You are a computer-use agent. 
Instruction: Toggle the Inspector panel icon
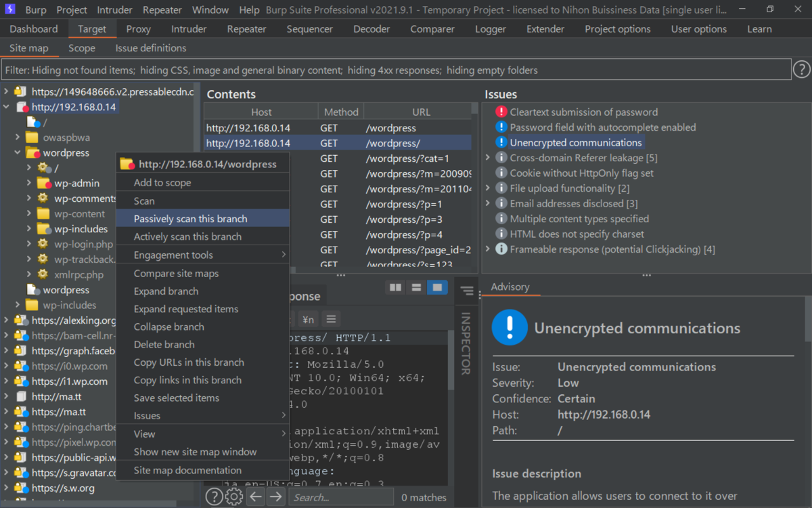[466, 291]
